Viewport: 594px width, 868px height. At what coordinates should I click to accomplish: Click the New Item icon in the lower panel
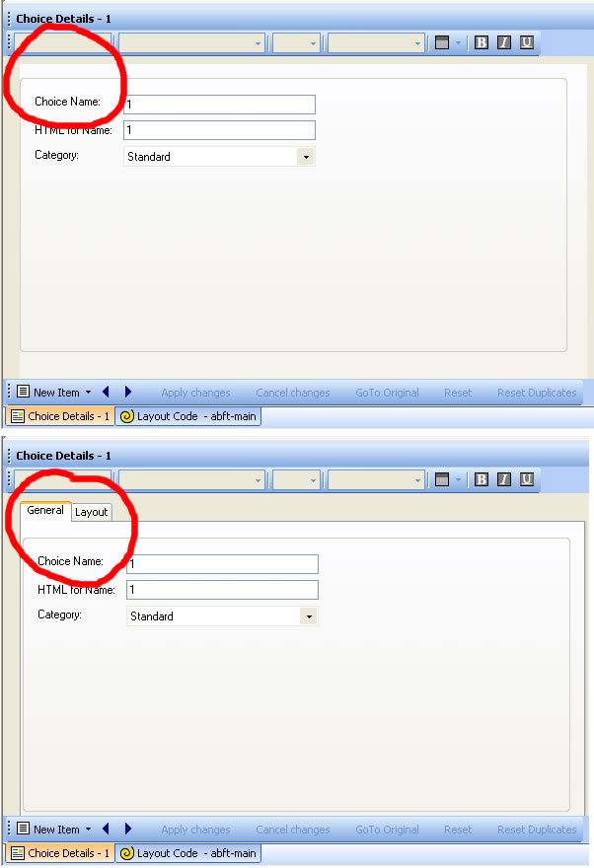pos(23,830)
